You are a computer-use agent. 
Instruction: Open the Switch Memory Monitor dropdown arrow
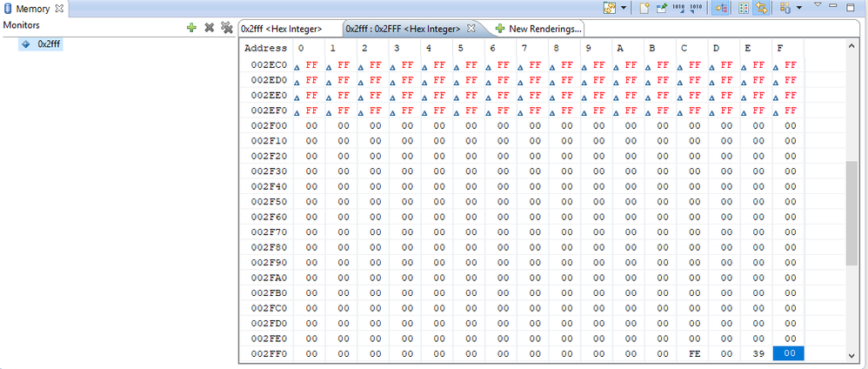tap(624, 9)
